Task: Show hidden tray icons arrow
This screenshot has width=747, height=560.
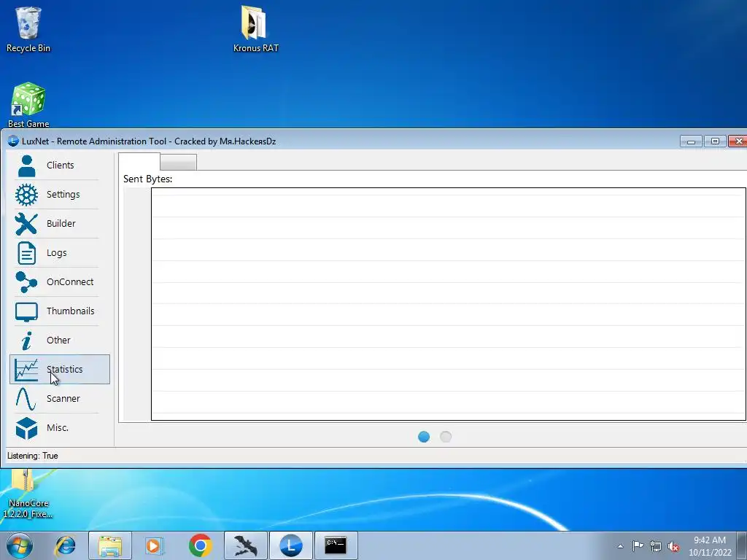Action: tap(620, 546)
